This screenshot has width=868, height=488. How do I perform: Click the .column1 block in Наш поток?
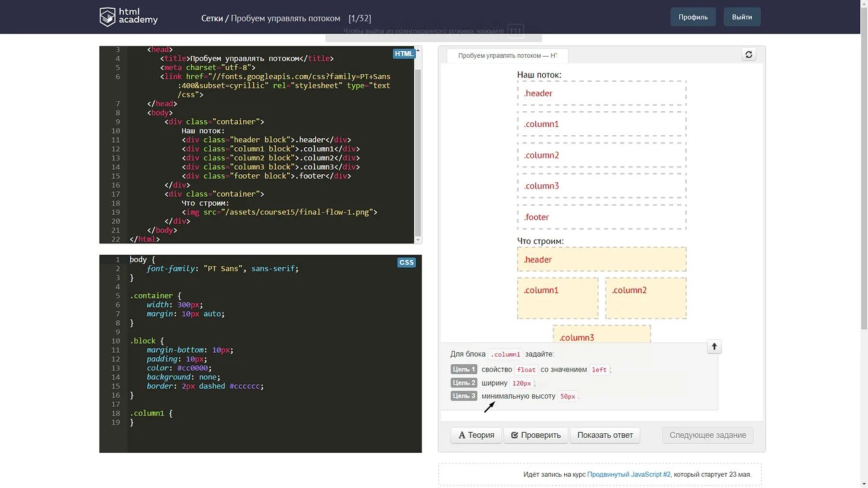coord(601,124)
